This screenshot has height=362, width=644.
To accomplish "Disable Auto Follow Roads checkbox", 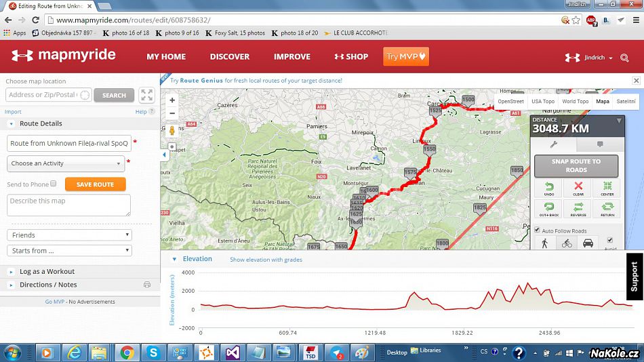I will (537, 230).
